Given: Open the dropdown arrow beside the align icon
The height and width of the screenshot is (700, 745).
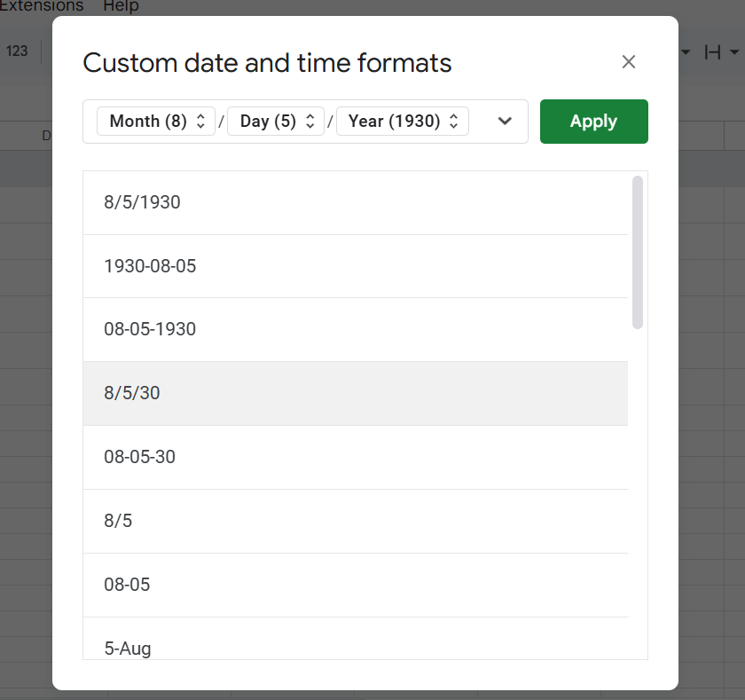Looking at the screenshot, I should [x=734, y=51].
